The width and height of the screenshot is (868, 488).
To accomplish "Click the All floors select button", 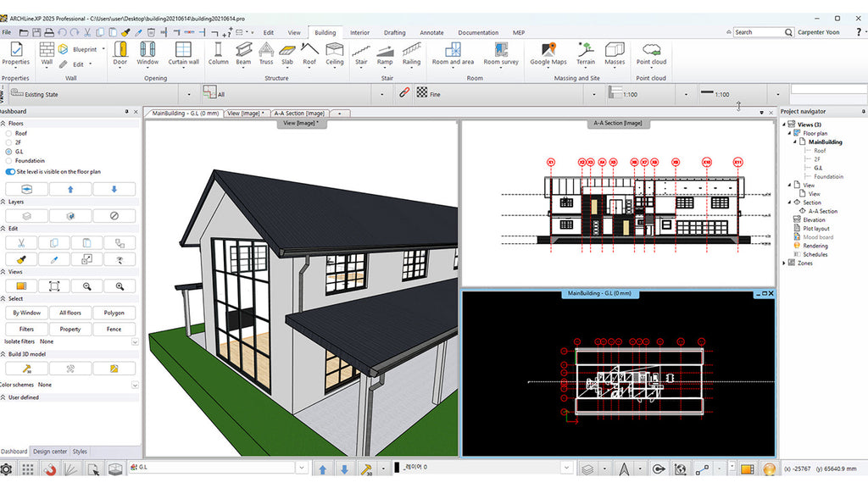I will pyautogui.click(x=70, y=313).
